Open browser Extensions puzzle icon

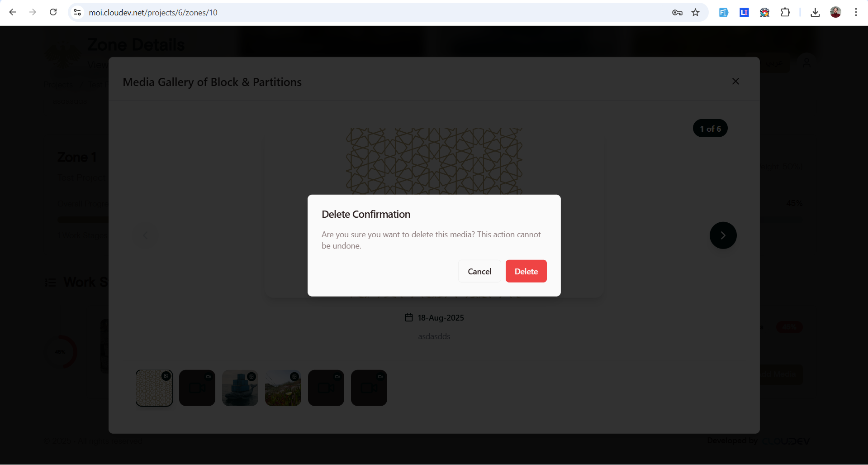pos(785,13)
